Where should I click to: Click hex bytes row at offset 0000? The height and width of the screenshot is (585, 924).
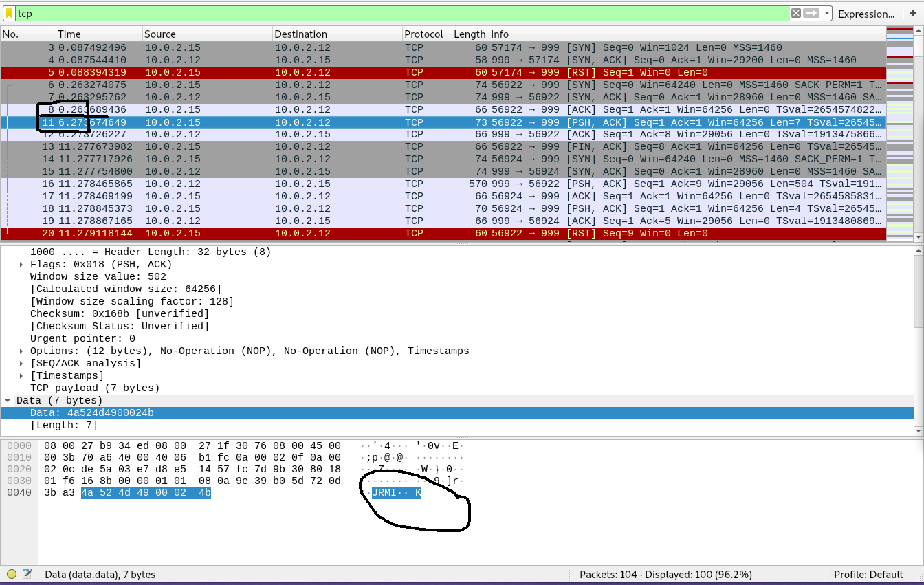192,446
